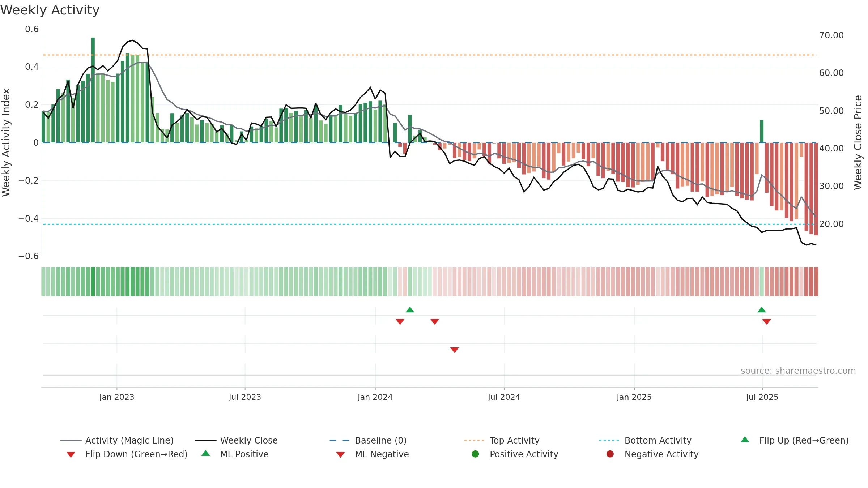
Task: Toggle Baseline (0) legend entry
Action: (x=368, y=440)
